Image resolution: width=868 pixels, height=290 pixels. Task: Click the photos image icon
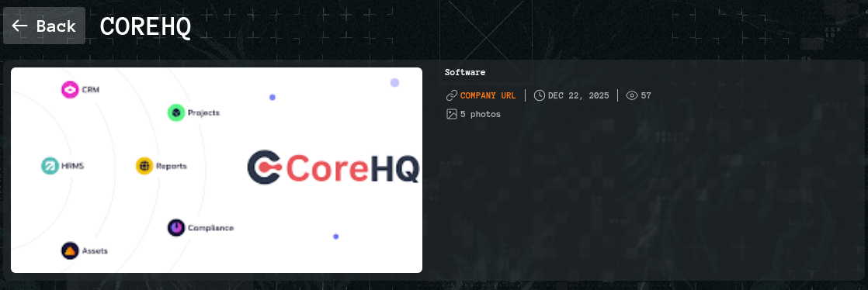pyautogui.click(x=452, y=114)
